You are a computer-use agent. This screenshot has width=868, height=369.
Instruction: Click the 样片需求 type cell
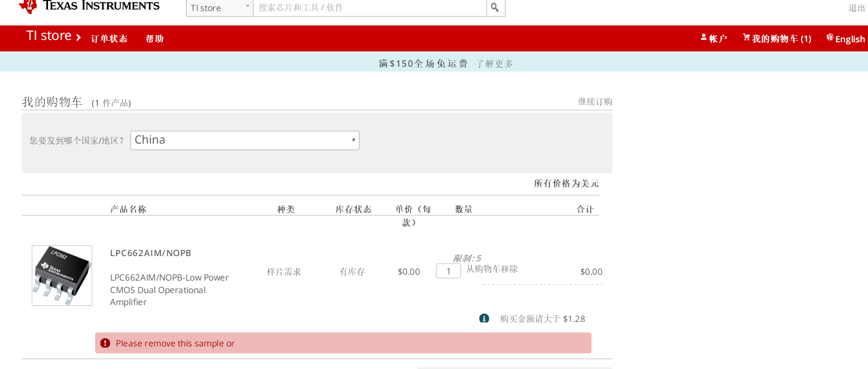coord(284,272)
